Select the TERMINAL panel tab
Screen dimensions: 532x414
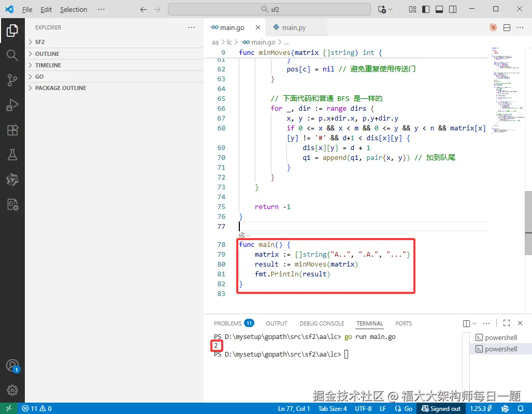click(x=369, y=323)
